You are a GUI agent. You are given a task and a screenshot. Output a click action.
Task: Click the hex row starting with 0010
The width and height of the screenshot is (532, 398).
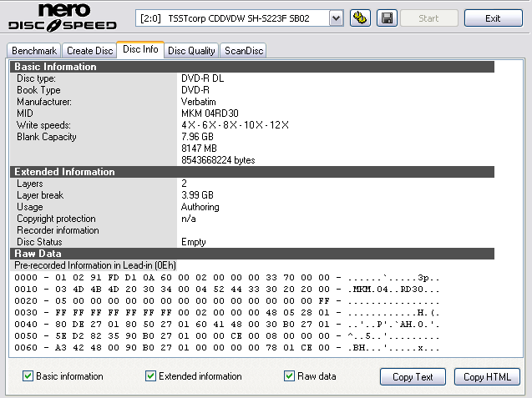point(226,290)
